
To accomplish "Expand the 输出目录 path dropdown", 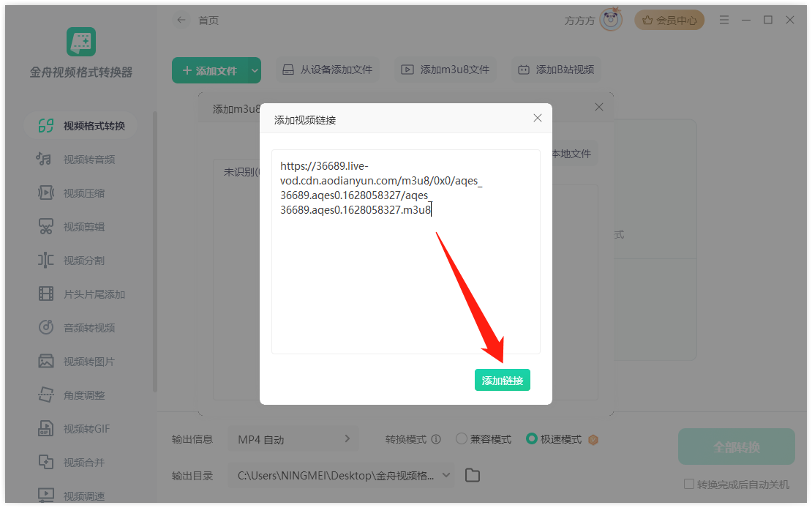I will click(446, 475).
